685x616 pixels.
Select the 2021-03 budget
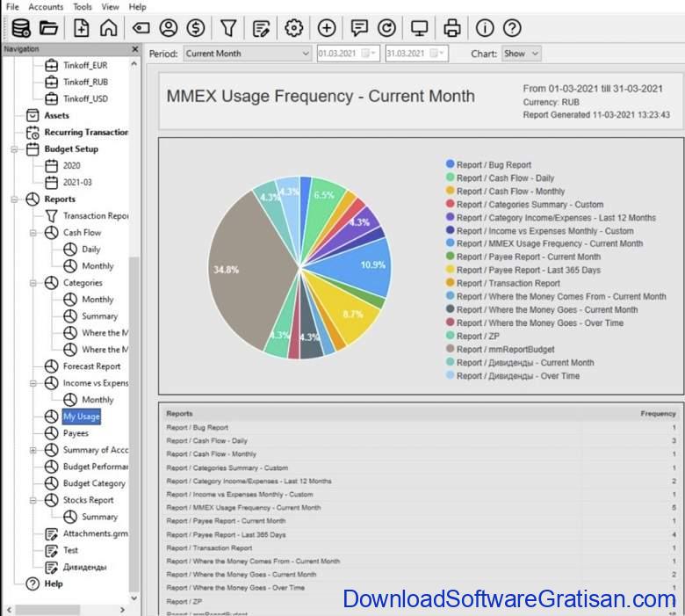tap(77, 182)
